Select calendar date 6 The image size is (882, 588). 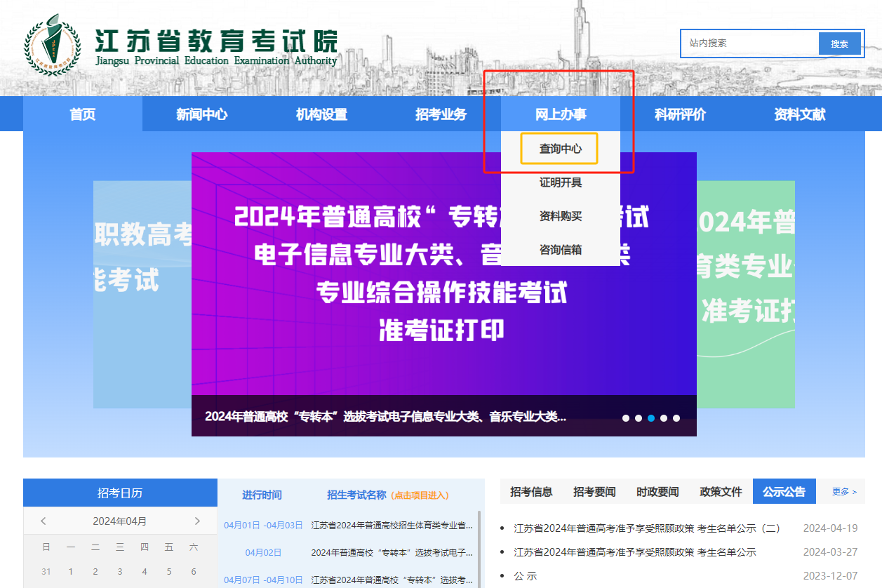pos(194,572)
